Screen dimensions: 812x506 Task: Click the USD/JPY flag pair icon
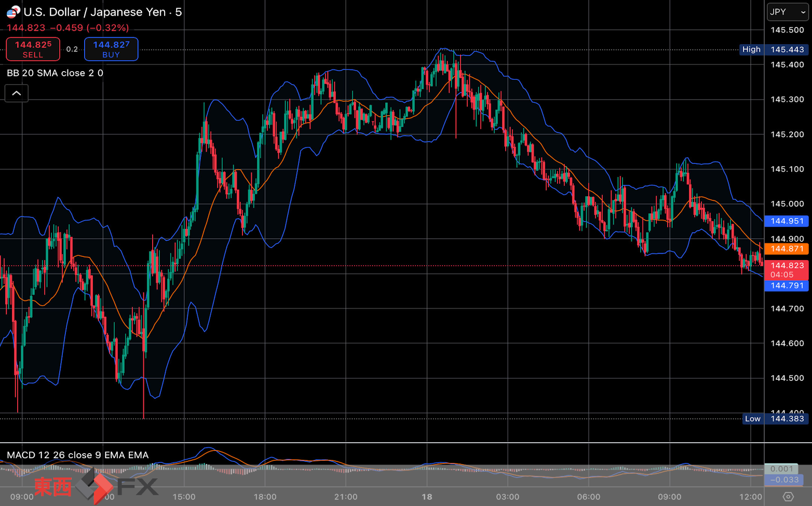point(13,11)
